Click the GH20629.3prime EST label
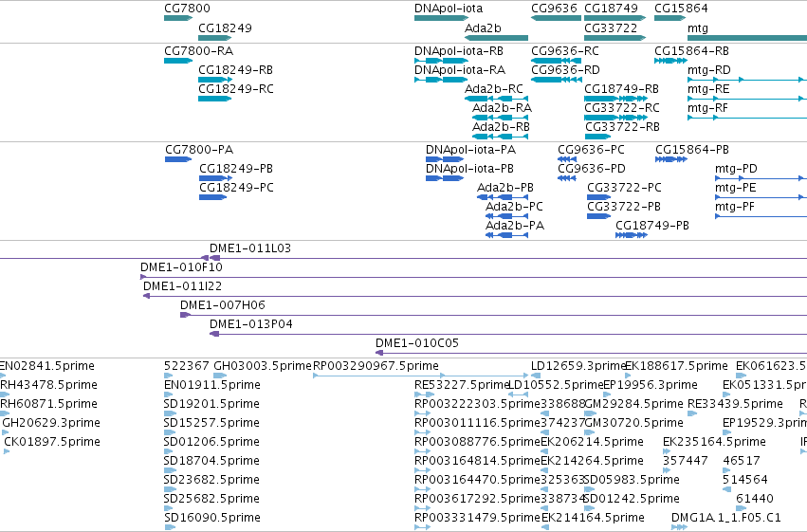Viewport: 807px width, 532px height. (x=51, y=424)
